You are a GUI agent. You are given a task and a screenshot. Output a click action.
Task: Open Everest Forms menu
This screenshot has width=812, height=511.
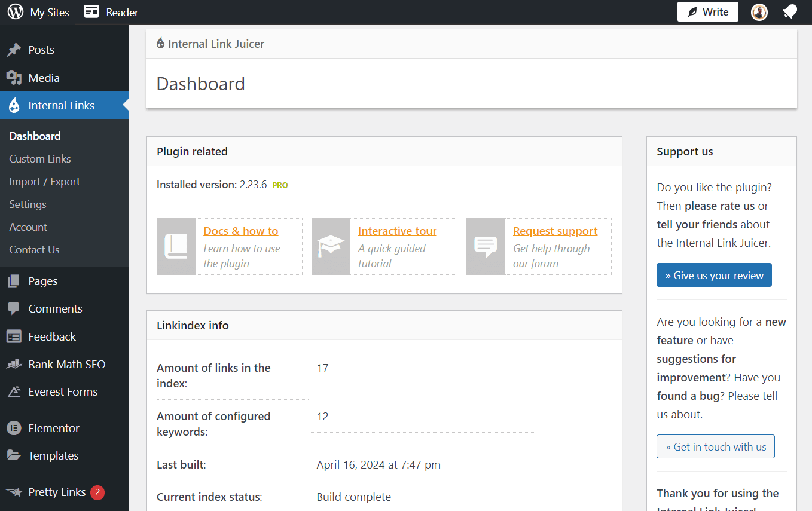64,392
